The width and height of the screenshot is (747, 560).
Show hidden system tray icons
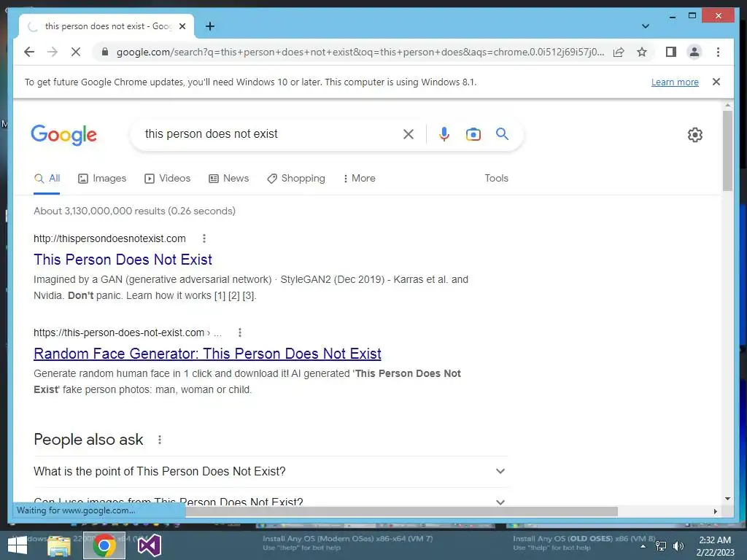pyautogui.click(x=643, y=546)
